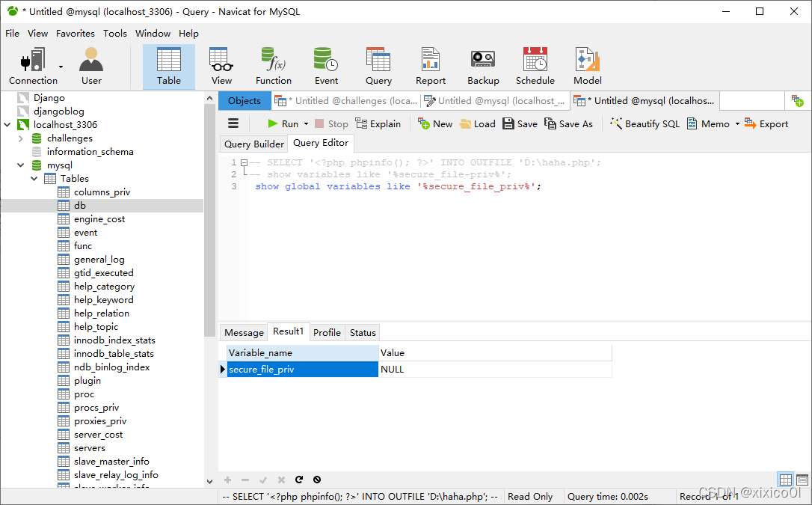Click line 3 in the SQL editor
Viewport: 812px width, 505px height.
click(x=398, y=186)
